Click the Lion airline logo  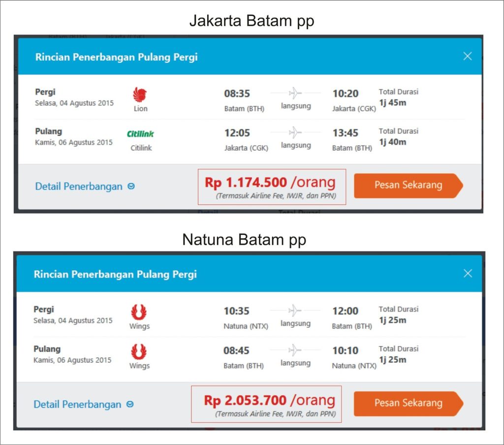point(140,95)
